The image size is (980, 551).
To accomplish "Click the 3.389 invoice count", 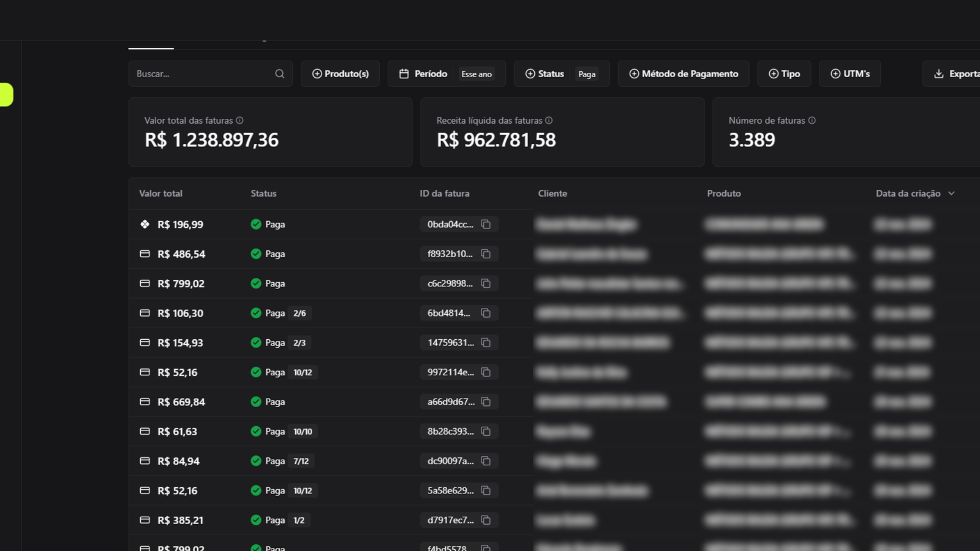I will pos(752,140).
